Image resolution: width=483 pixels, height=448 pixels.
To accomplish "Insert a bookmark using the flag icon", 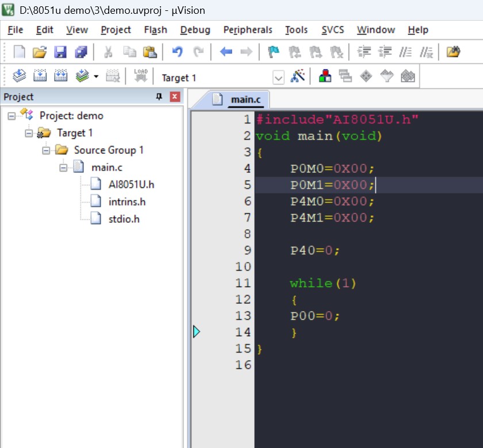I will pyautogui.click(x=274, y=52).
